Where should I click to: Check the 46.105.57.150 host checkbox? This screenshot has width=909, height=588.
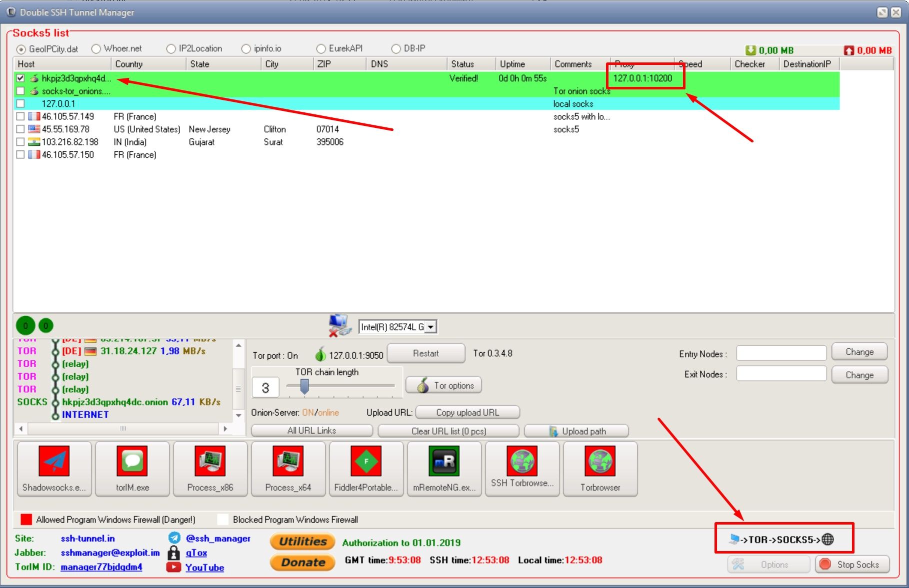(20, 154)
